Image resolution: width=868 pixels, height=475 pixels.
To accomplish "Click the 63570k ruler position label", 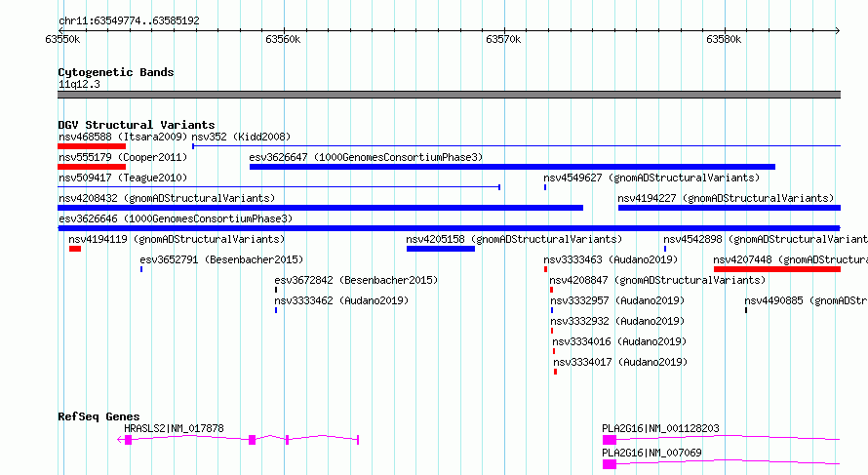I will 503,39.
